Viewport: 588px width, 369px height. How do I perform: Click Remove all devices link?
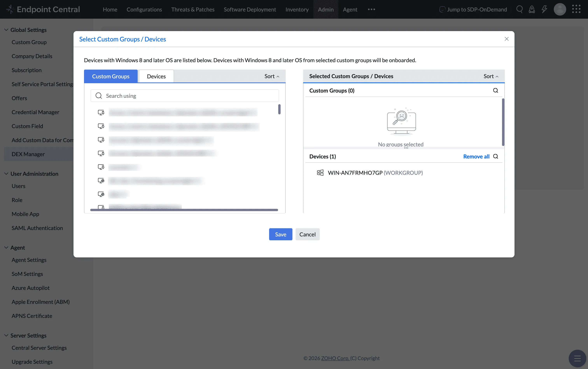(476, 157)
